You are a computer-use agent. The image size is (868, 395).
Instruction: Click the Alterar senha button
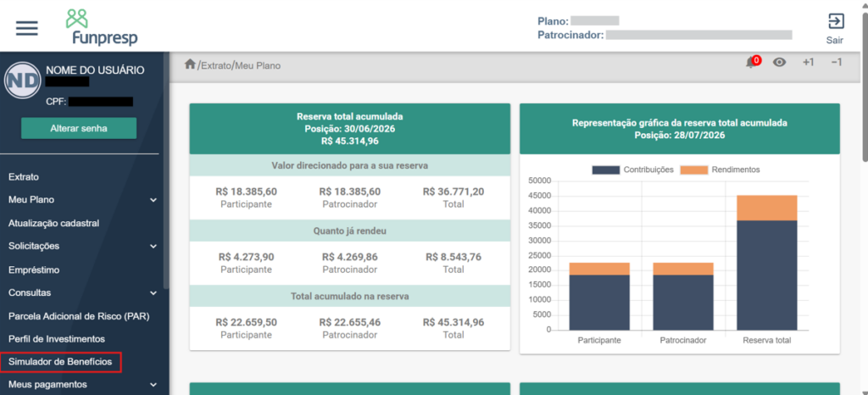coord(79,128)
